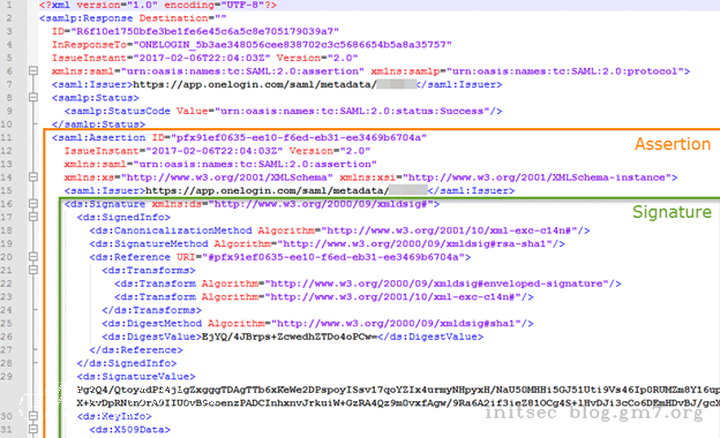The width and height of the screenshot is (720, 438).
Task: Click line number 25 in the gutter
Action: (x=10, y=323)
